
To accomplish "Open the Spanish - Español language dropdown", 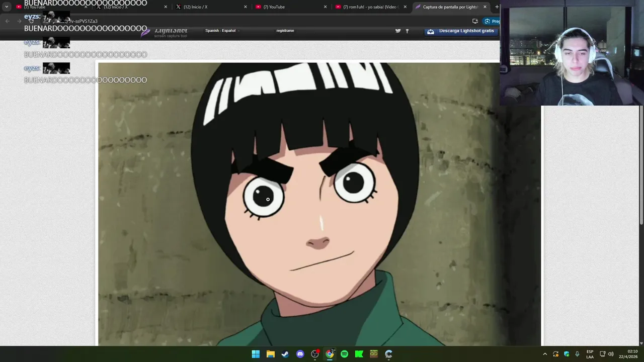I will [222, 31].
